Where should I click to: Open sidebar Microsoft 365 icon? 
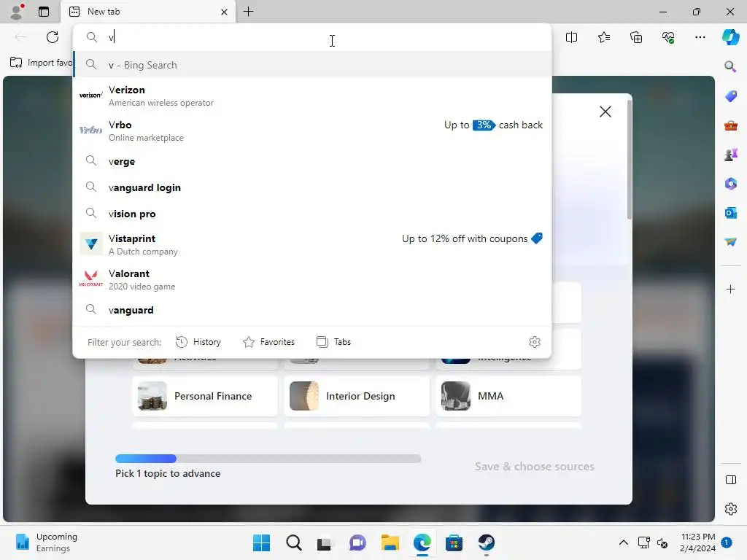coord(730,183)
